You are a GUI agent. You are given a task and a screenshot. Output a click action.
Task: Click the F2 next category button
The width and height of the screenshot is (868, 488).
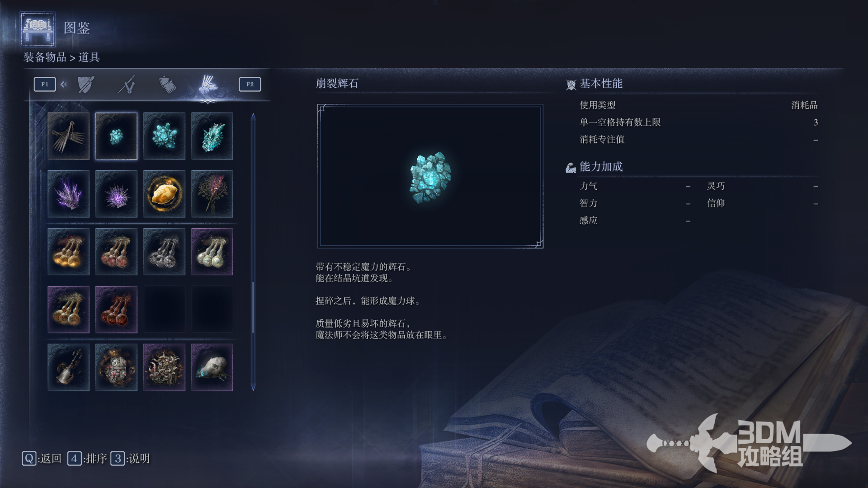point(250,84)
